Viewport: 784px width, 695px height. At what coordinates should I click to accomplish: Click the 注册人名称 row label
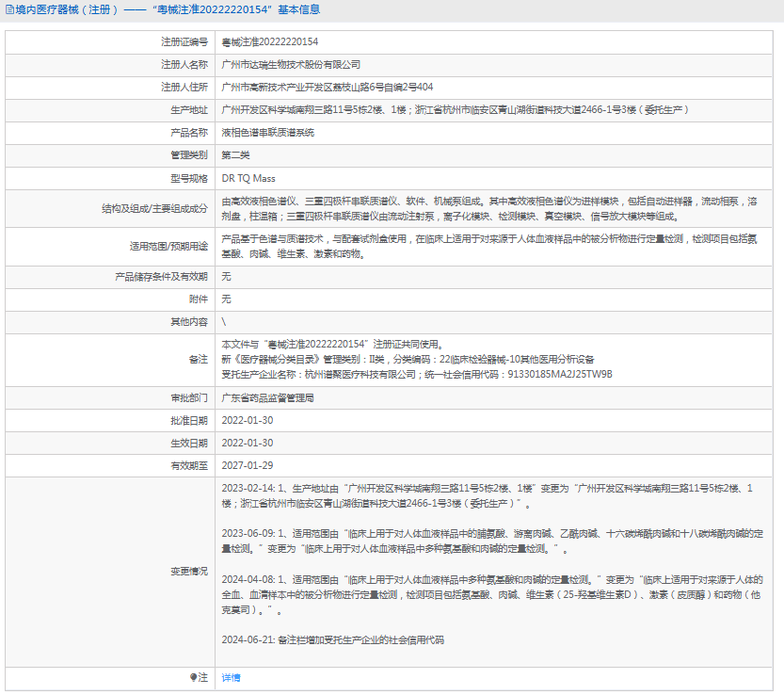pos(184,65)
